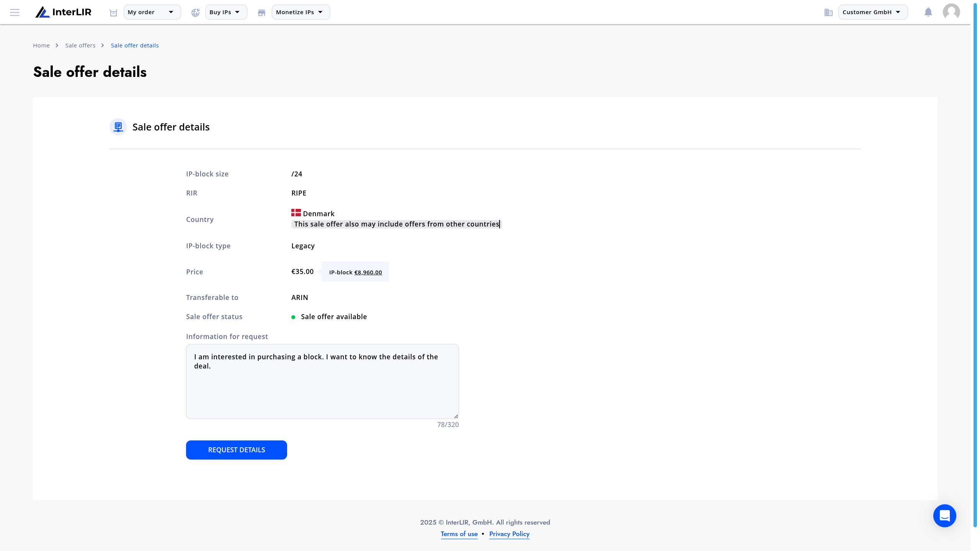
Task: Click the storefront Monetize IPs icon
Action: (261, 13)
